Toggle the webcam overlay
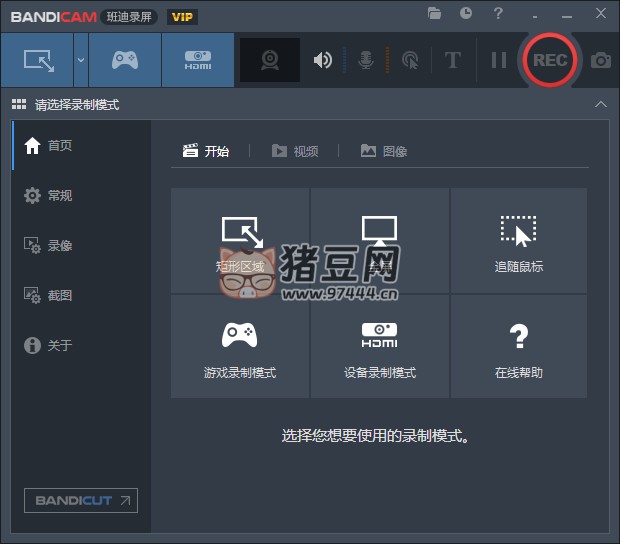Screen dimensions: 620x544 (270, 60)
